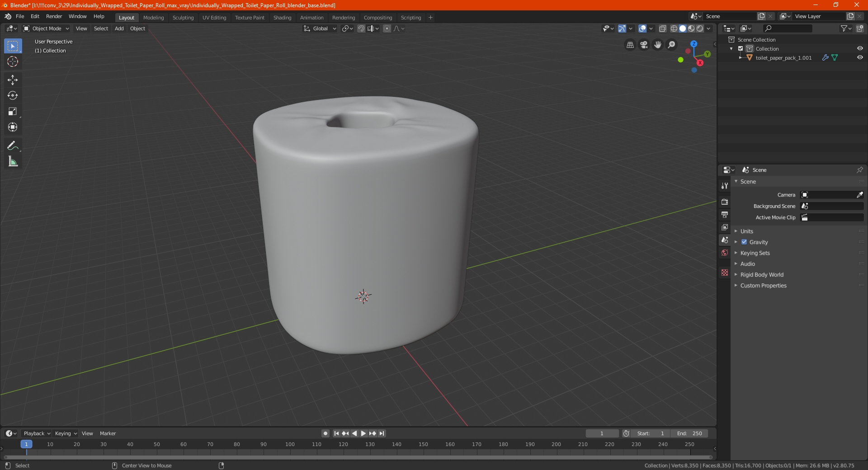Open outliner filter dropdown

coord(846,28)
